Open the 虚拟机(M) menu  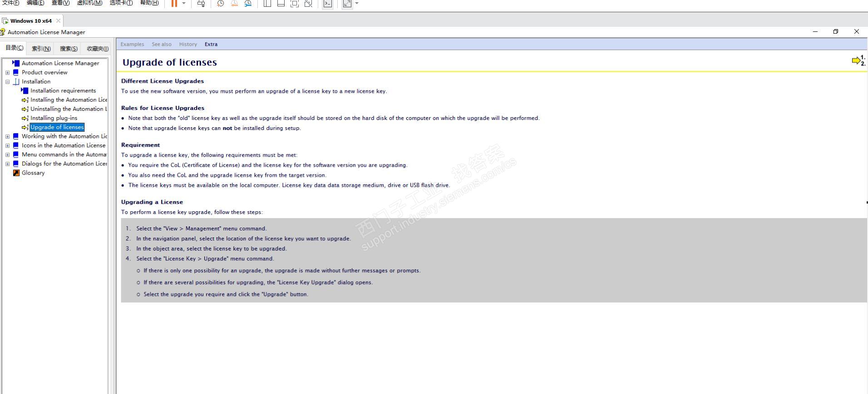click(x=89, y=3)
